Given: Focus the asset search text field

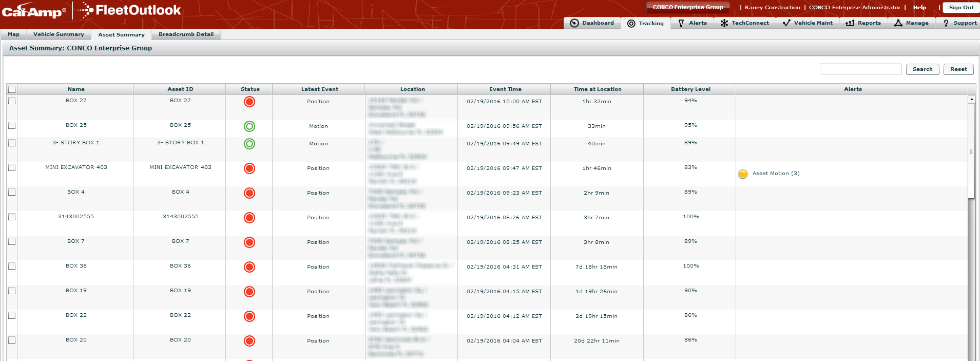Looking at the screenshot, I should click(x=860, y=69).
